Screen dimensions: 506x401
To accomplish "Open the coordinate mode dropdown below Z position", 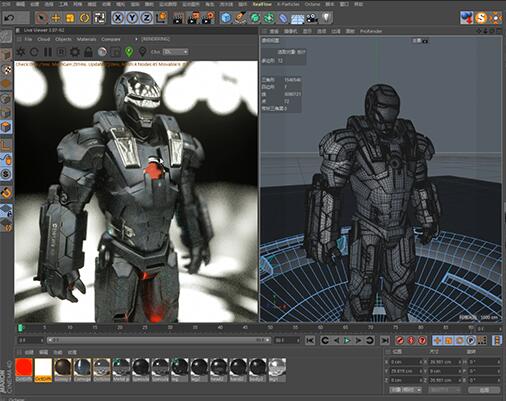I will pyautogui.click(x=406, y=389).
